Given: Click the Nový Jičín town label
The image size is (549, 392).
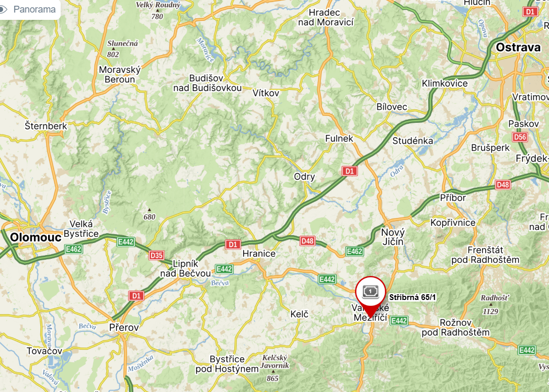Looking at the screenshot, I should coord(393,237).
